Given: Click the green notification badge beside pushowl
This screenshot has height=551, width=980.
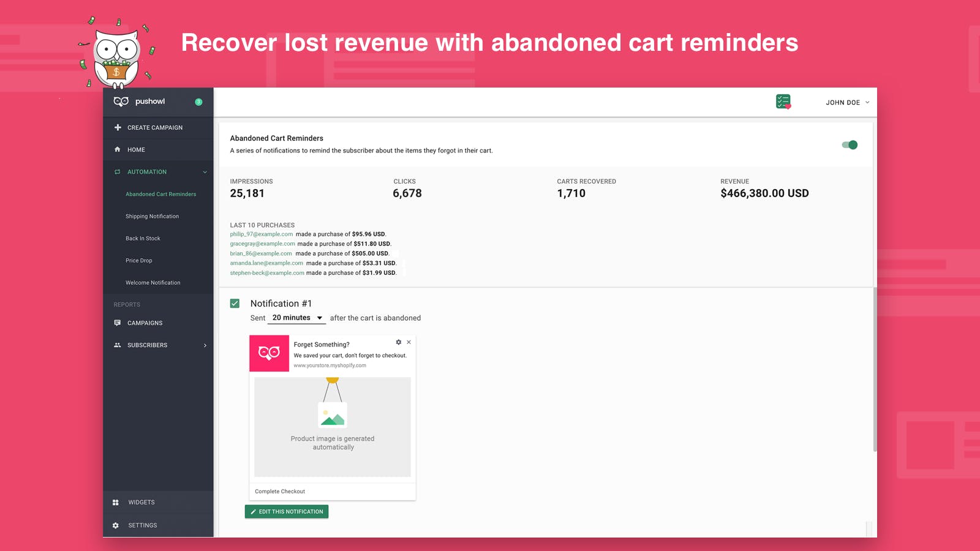Looking at the screenshot, I should coord(198,102).
